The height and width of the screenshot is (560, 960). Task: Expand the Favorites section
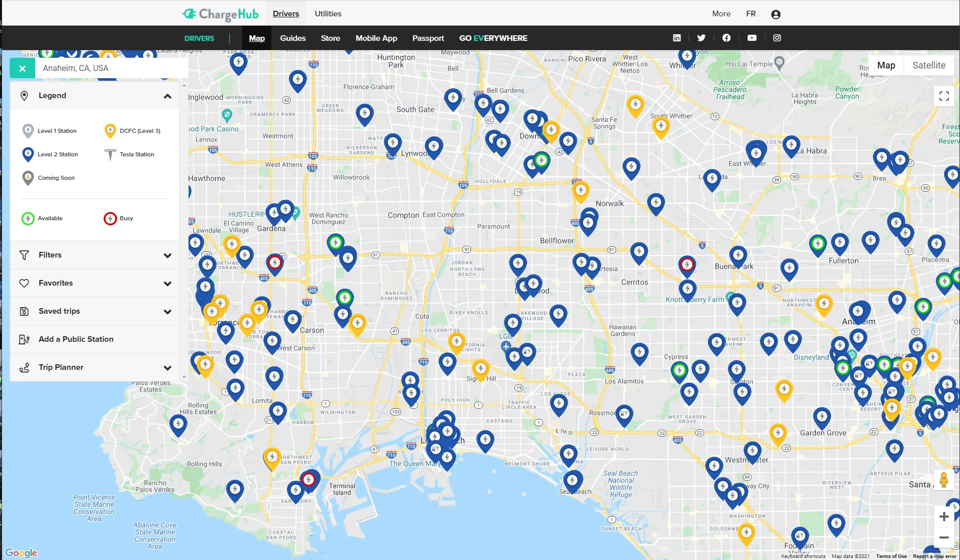pos(95,283)
